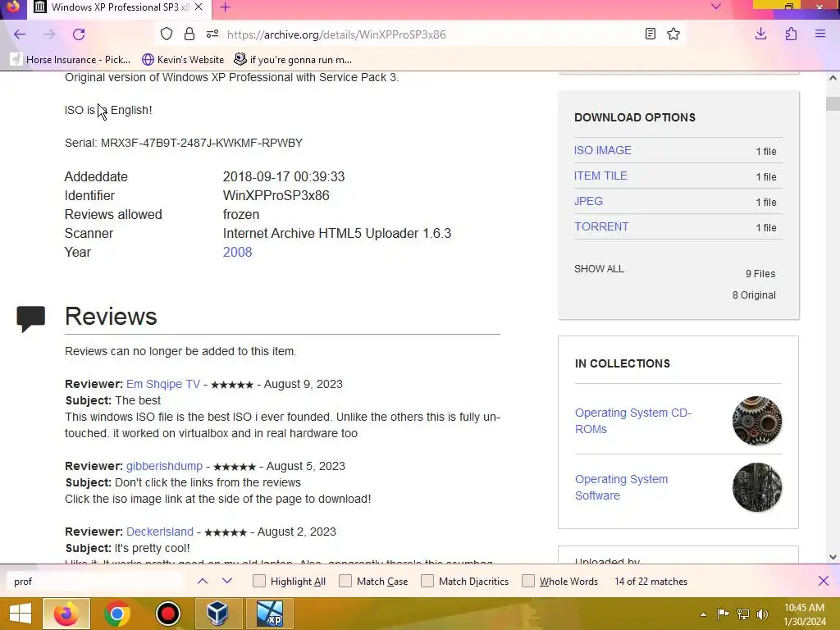The image size is (840, 630).
Task: Enable Match Case checkbox
Action: point(345,582)
